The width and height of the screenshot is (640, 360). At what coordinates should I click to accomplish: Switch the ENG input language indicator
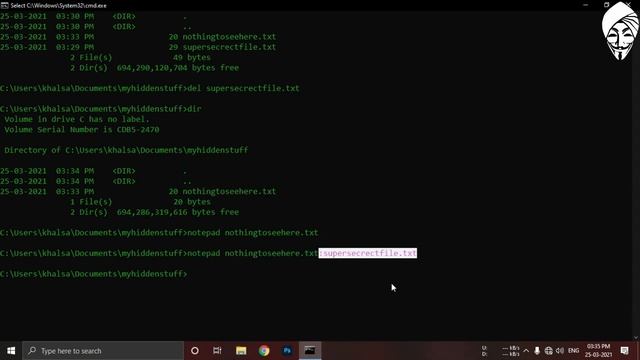(573, 351)
